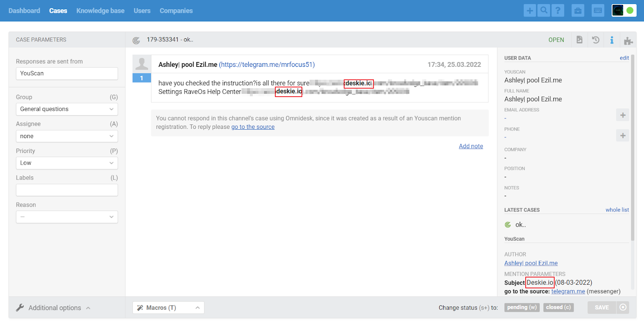The height and width of the screenshot is (325, 644).
Task: Open the Companies tab
Action: pyautogui.click(x=176, y=10)
